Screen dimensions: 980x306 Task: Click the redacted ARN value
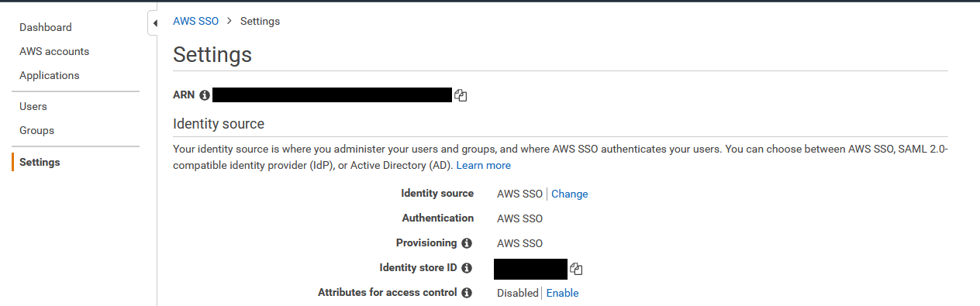click(332, 95)
